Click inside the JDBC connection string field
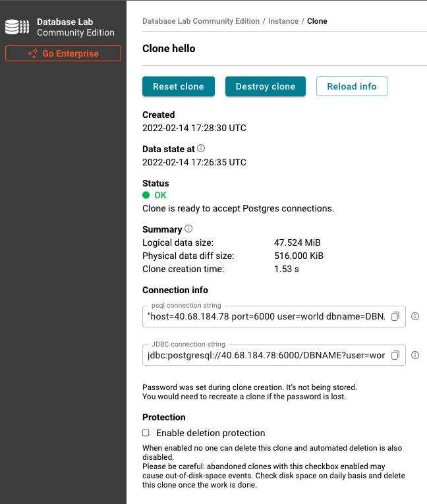 266,355
